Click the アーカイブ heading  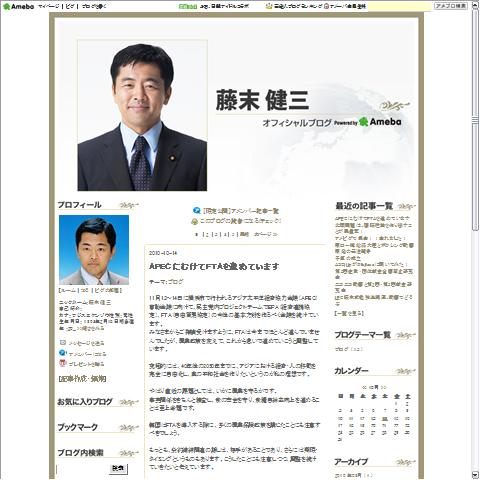tap(351, 462)
